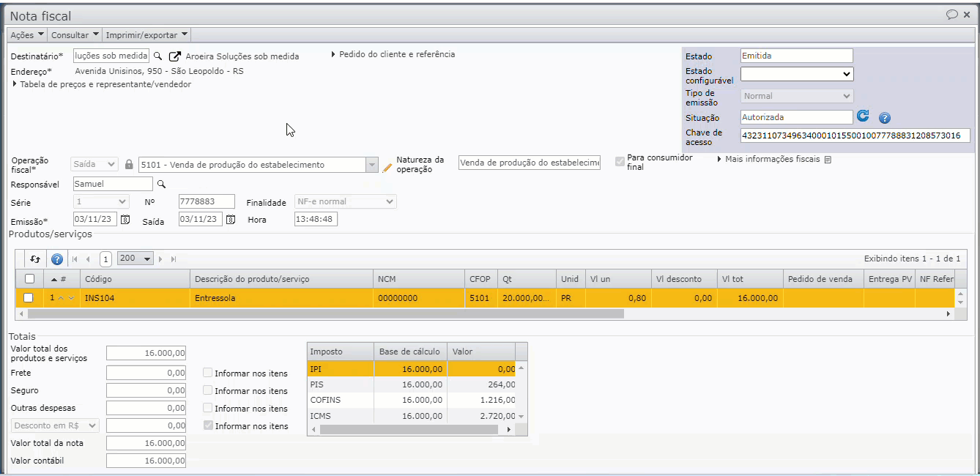Toggle the select-all checkbox in grid header
The width and height of the screenshot is (980, 476).
click(29, 279)
